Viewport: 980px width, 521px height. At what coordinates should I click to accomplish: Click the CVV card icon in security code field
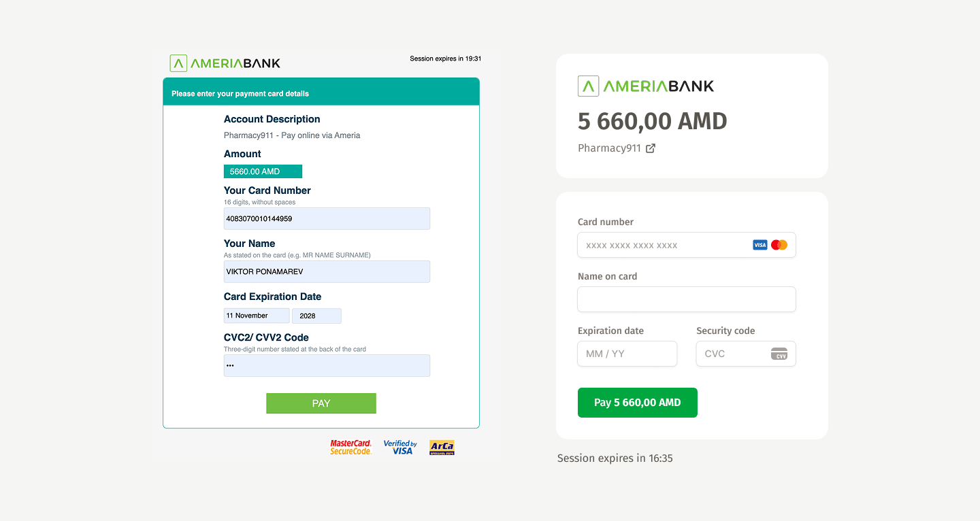pyautogui.click(x=779, y=354)
